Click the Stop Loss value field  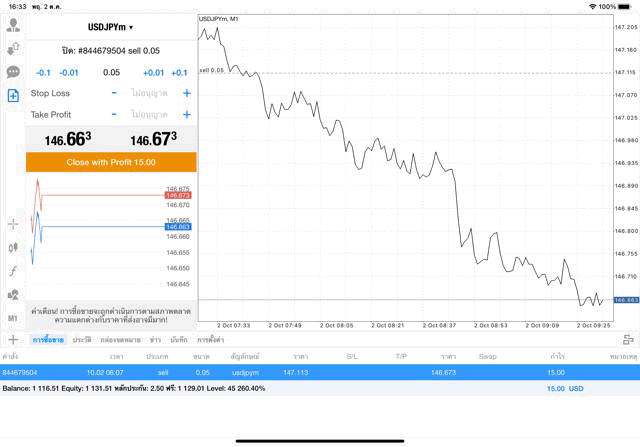pyautogui.click(x=148, y=93)
